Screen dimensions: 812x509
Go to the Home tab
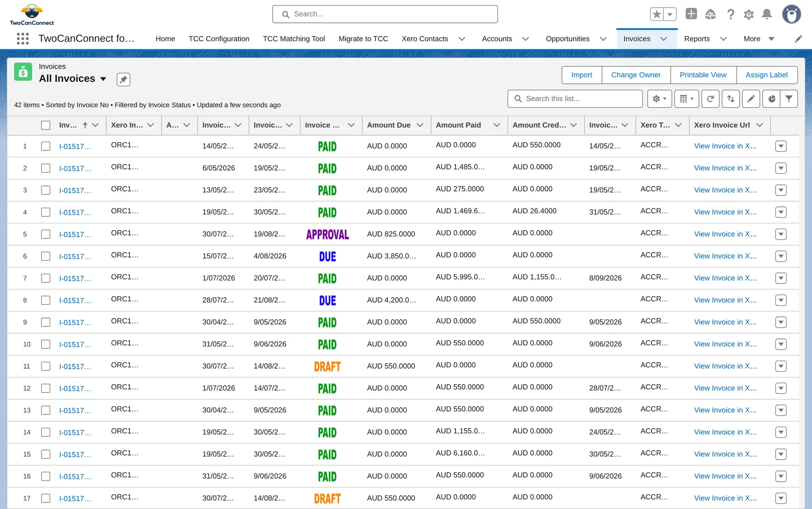click(165, 39)
